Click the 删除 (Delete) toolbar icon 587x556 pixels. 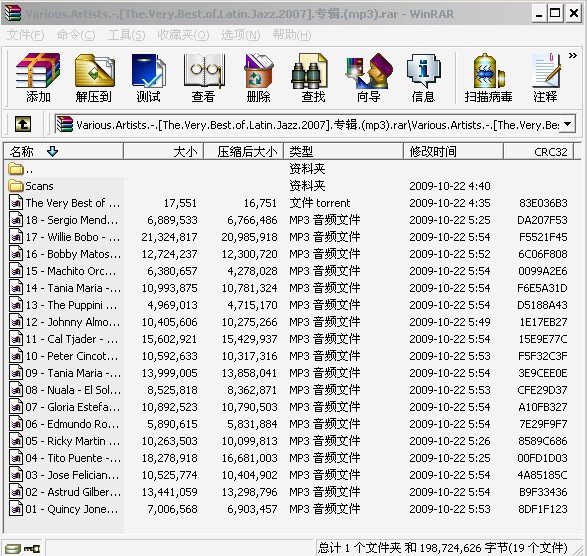coord(258,78)
